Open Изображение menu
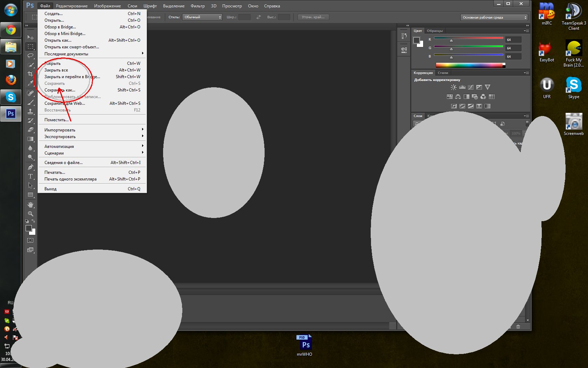The height and width of the screenshot is (368, 588). [107, 6]
